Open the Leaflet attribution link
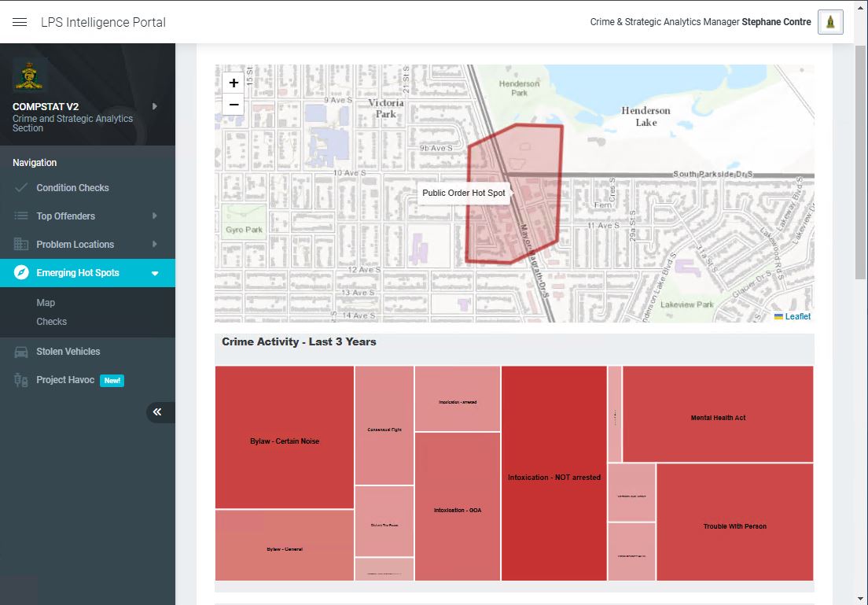Screen dimensions: 868x605 point(797,316)
